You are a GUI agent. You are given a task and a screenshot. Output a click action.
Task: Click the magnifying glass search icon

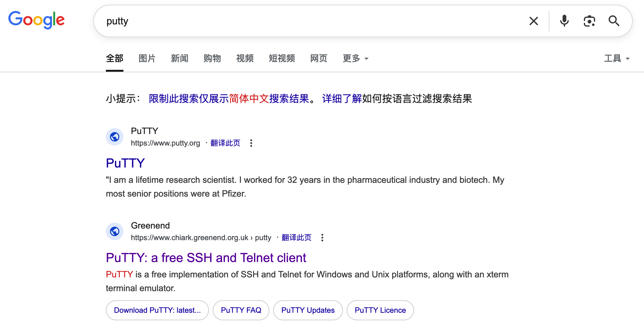click(614, 21)
